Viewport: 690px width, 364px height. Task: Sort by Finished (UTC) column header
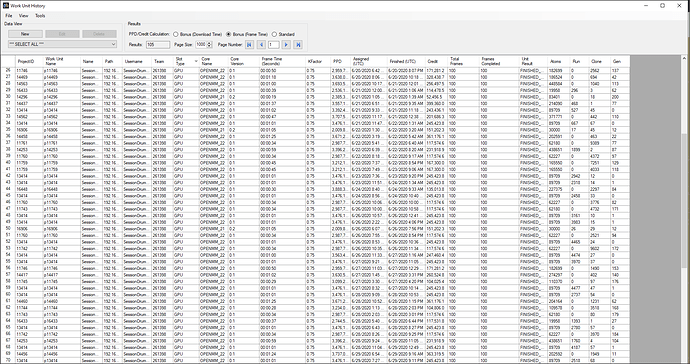[x=406, y=61]
